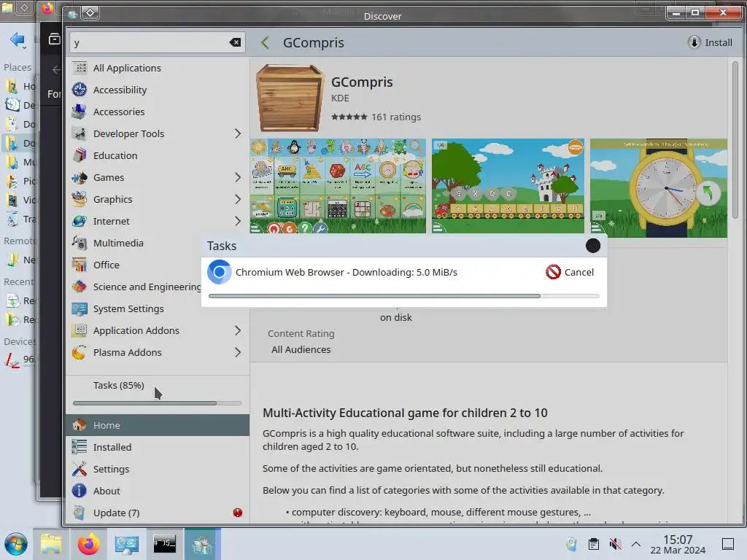Image resolution: width=747 pixels, height=560 pixels.
Task: Click the back arrow in file manager window
Action: pyautogui.click(x=18, y=40)
